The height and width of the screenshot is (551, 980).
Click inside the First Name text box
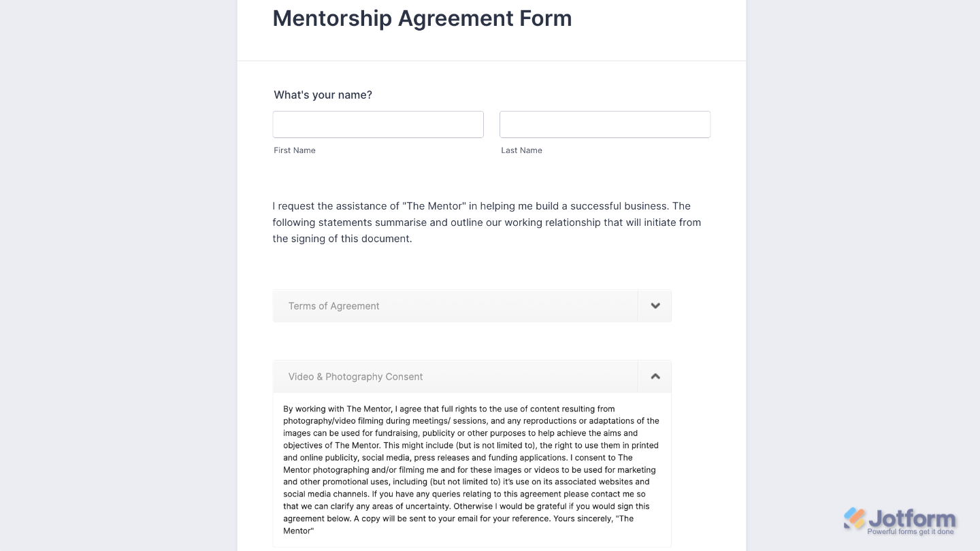pos(378,124)
